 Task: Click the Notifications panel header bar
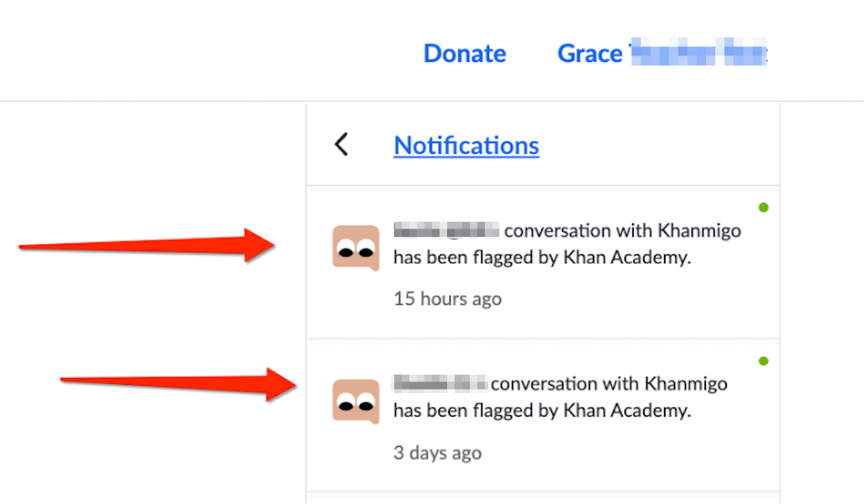coord(543,144)
